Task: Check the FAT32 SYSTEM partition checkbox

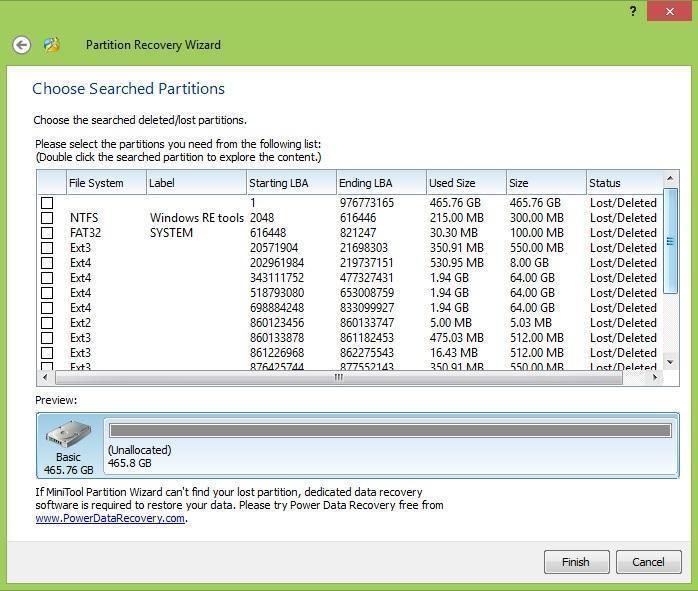Action: coord(47,233)
